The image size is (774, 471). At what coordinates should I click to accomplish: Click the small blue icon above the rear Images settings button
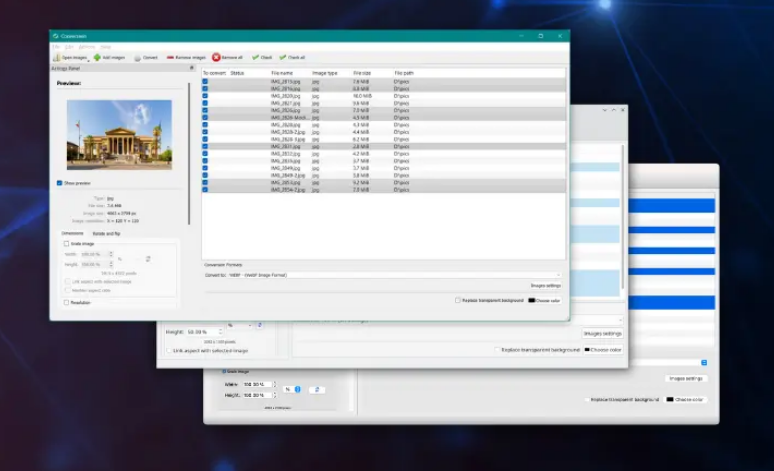704,362
